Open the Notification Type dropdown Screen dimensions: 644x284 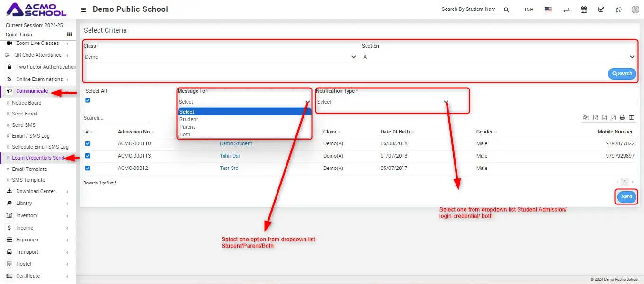pos(383,102)
